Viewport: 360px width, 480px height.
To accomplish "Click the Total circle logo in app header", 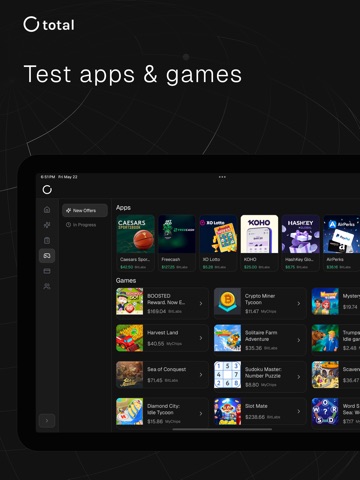I will click(x=47, y=190).
